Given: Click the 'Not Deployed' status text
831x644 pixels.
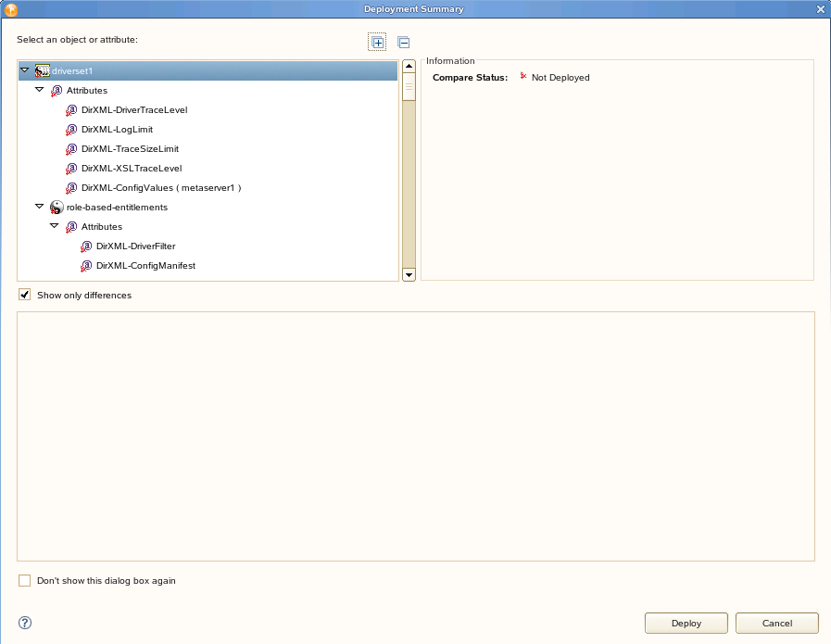Looking at the screenshot, I should click(560, 78).
